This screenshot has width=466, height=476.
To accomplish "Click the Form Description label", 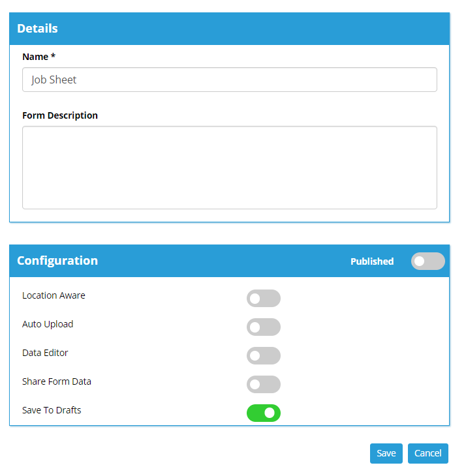I will (60, 115).
